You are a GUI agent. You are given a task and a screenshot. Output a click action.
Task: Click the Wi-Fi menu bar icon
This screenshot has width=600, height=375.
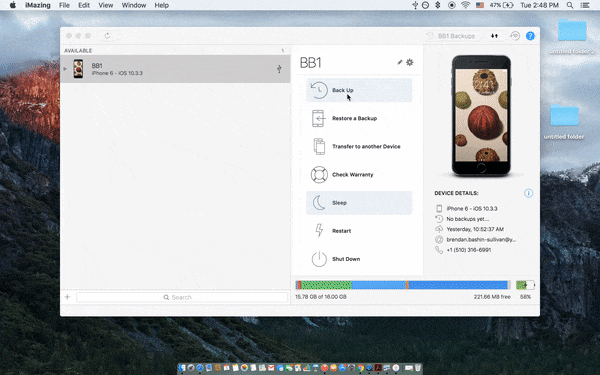click(x=465, y=5)
